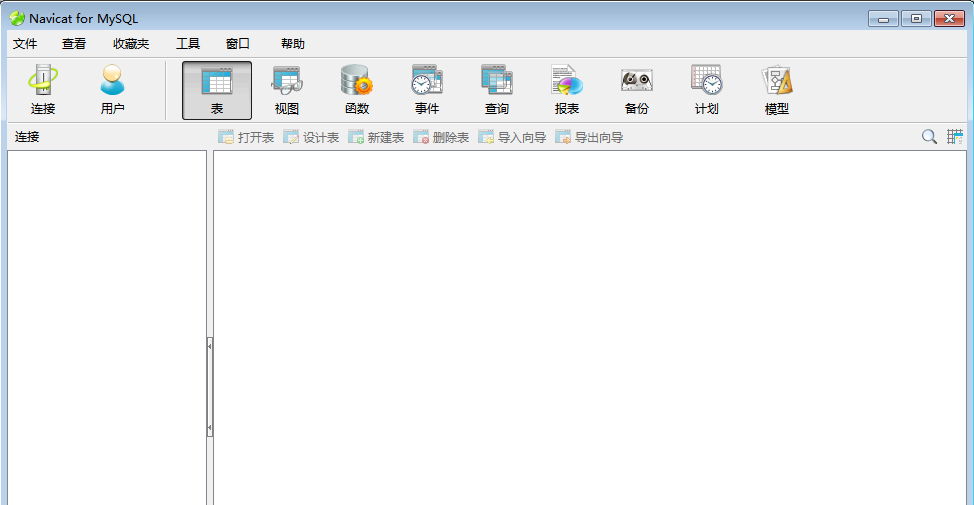Open the 收藏夹 (Favorites) menu

(131, 44)
